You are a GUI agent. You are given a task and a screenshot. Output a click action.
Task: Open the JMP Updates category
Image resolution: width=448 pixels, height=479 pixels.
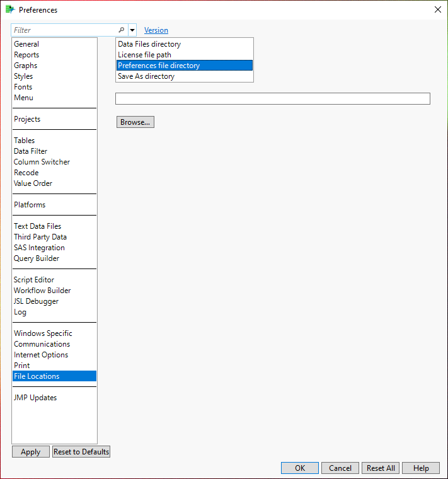pos(35,398)
